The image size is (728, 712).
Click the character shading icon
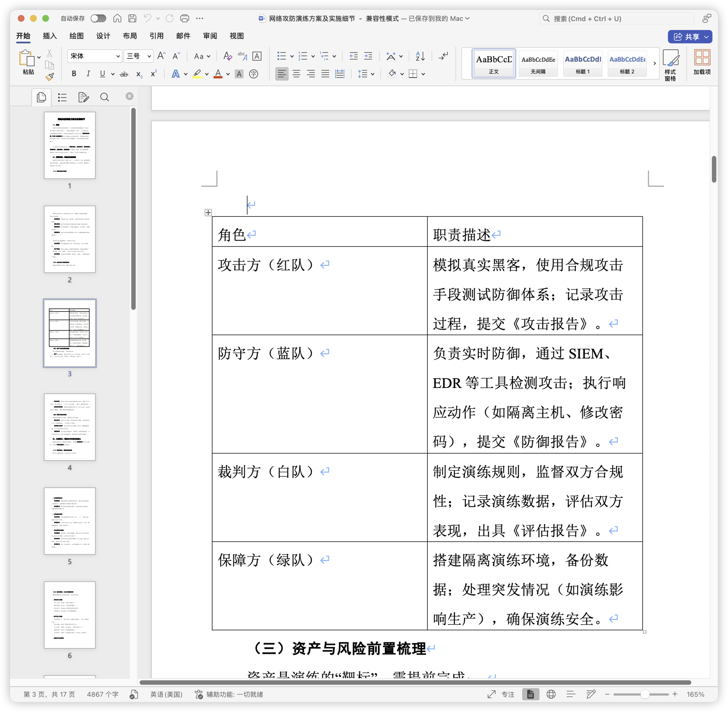click(239, 74)
